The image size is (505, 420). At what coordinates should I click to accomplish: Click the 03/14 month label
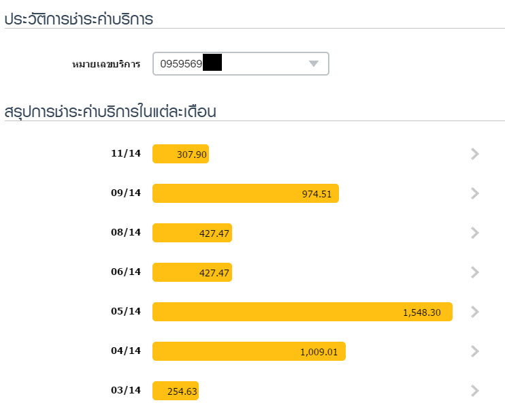point(126,391)
